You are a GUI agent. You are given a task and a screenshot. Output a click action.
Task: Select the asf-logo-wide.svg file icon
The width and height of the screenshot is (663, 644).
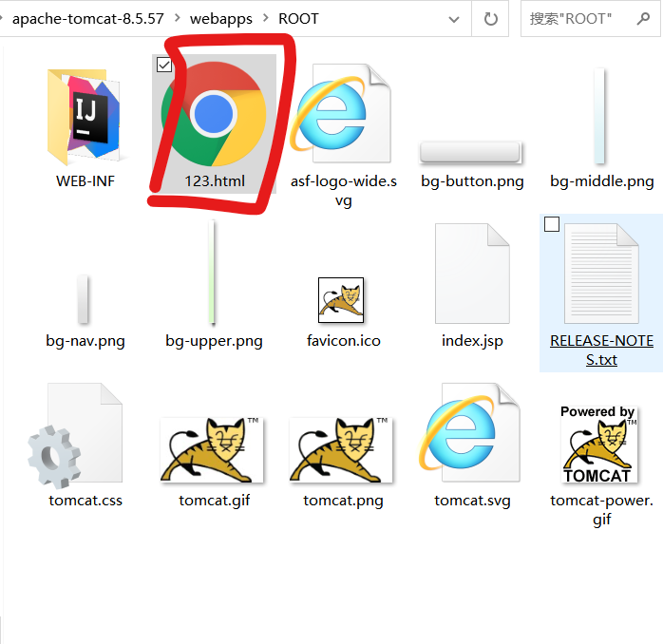342,113
